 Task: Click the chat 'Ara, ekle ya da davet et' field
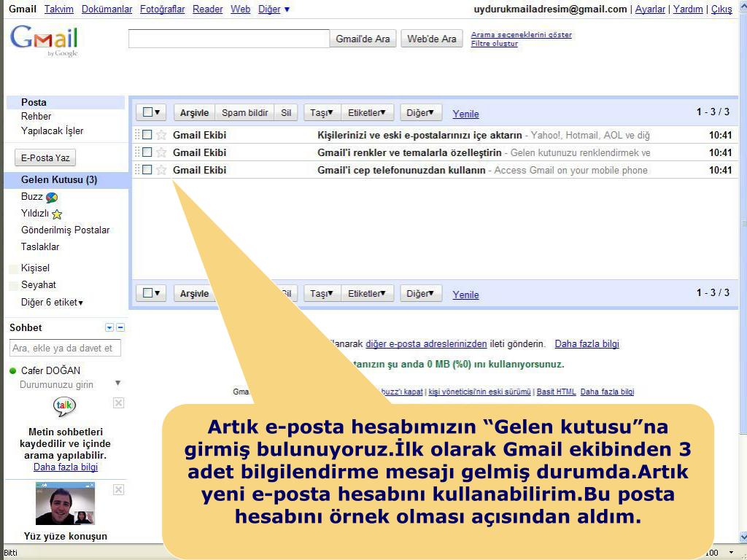(65, 348)
